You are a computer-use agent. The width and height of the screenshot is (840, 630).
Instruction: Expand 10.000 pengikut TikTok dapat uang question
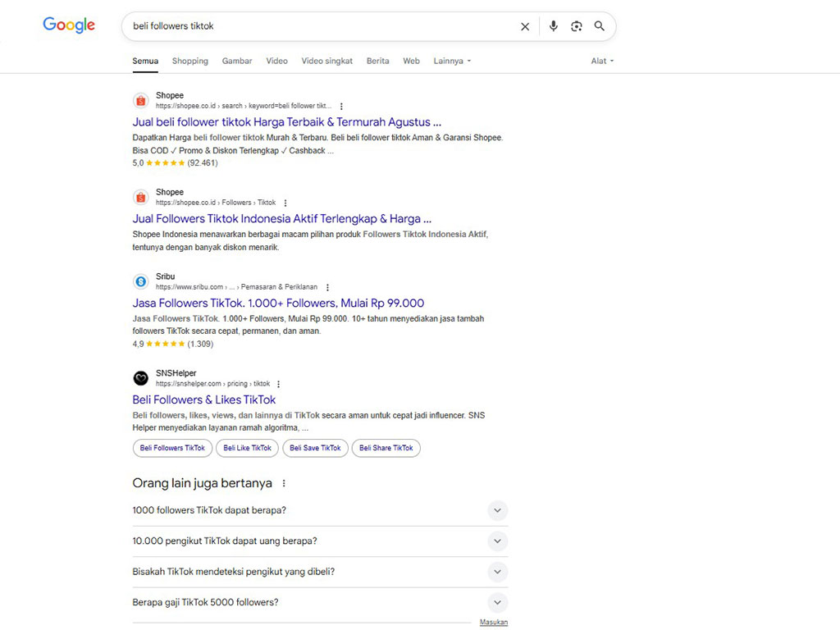click(320, 541)
